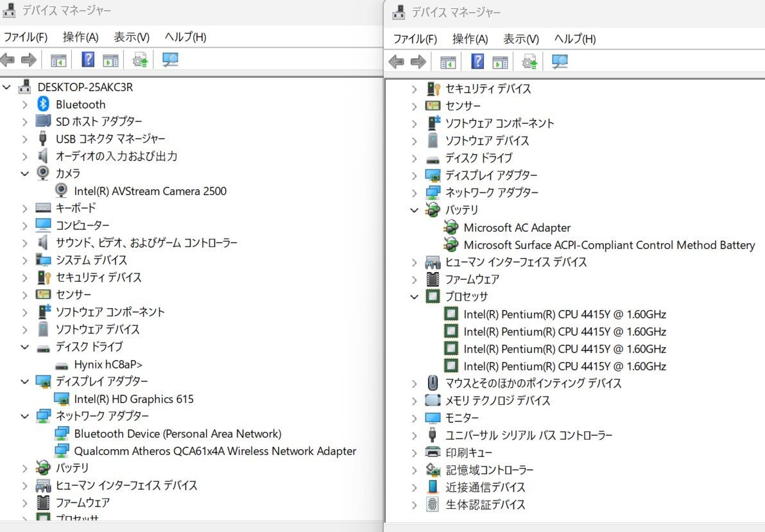Screen dimensions: 765x532
Task: Select Intel(R) AVStream Camera 2500 device
Action: pos(150,191)
